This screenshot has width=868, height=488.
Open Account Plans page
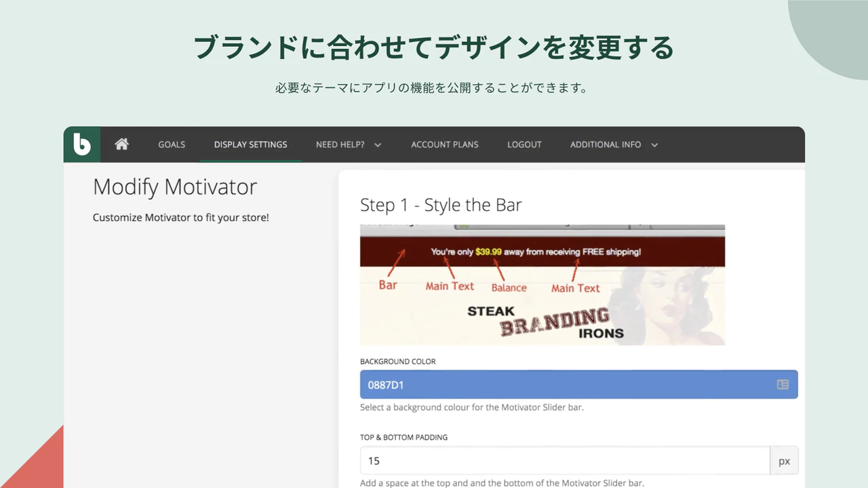(x=444, y=144)
